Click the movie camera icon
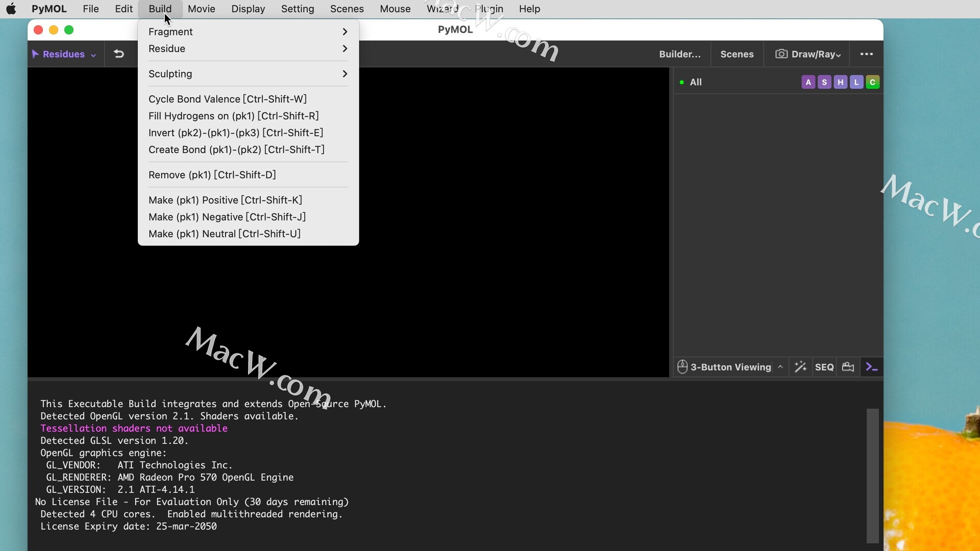The width and height of the screenshot is (980, 551). coord(848,367)
